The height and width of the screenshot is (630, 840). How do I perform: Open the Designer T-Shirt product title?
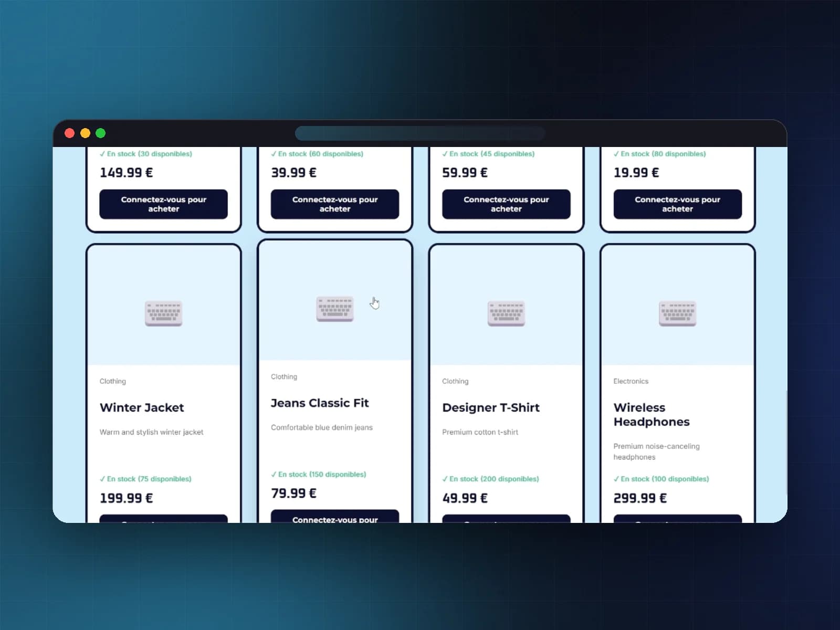click(x=491, y=407)
